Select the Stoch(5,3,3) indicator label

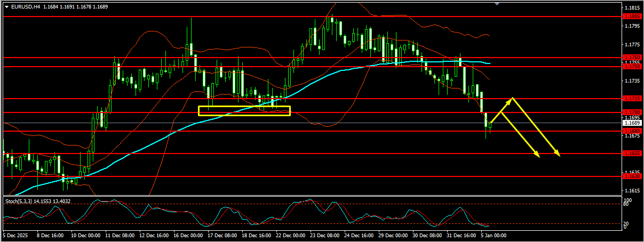pos(20,201)
